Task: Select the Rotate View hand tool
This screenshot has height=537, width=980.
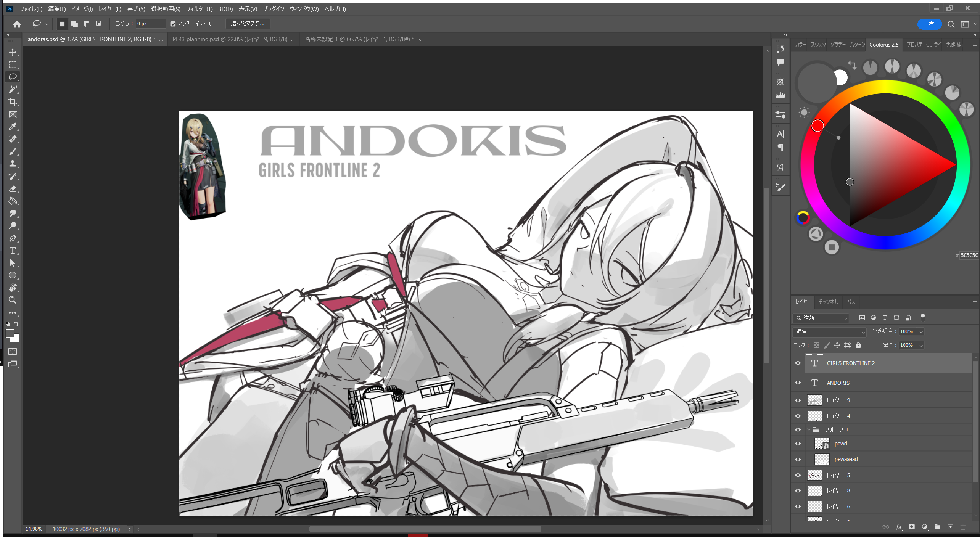Action: pyautogui.click(x=13, y=288)
